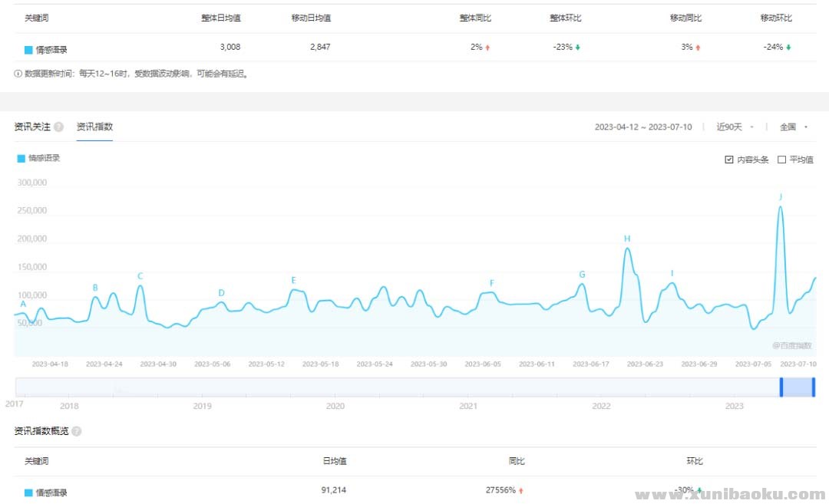Image resolution: width=829 pixels, height=504 pixels.
Task: Click the red up arrow beside 27556%
Action: click(521, 490)
